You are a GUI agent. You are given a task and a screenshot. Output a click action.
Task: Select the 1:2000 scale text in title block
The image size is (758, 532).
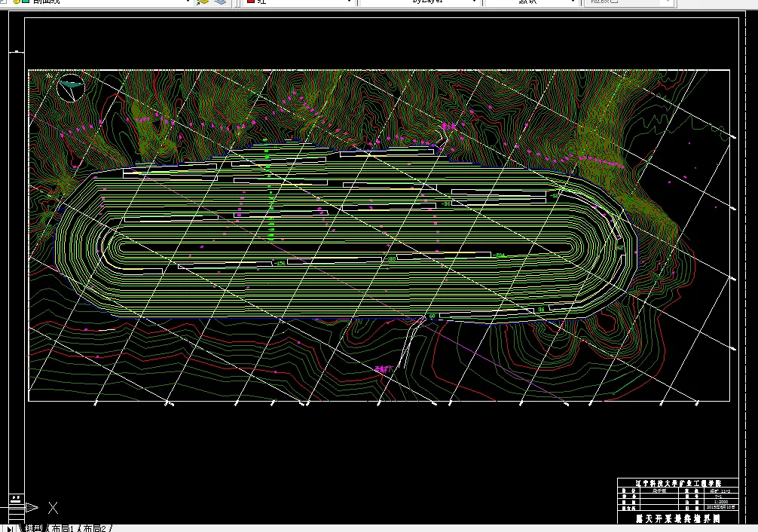(x=720, y=502)
